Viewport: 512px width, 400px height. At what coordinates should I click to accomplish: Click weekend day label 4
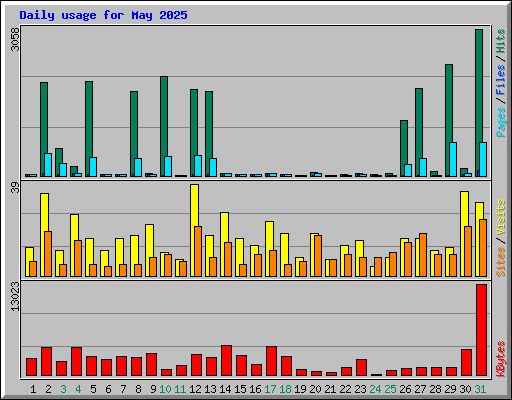78,389
